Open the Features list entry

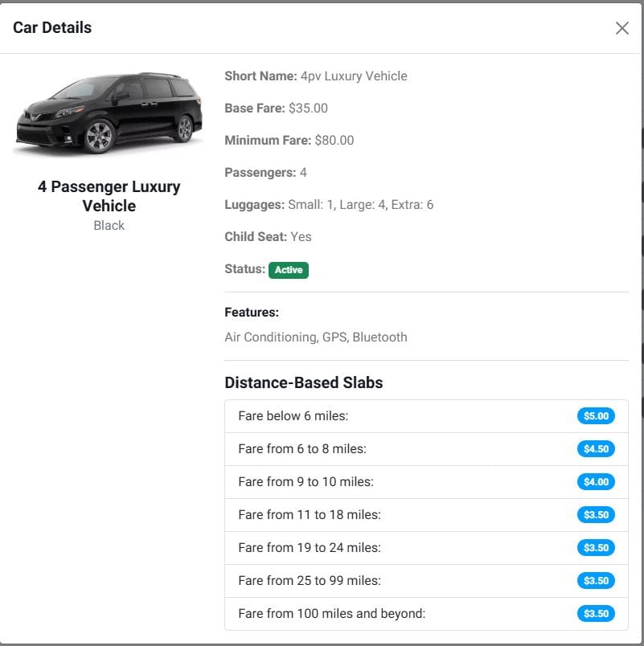click(316, 337)
